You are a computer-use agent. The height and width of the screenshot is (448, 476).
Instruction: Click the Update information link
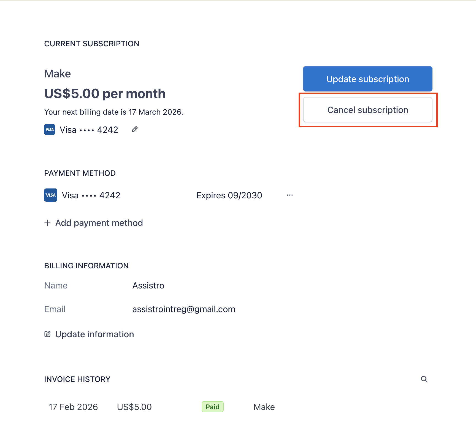coord(94,334)
